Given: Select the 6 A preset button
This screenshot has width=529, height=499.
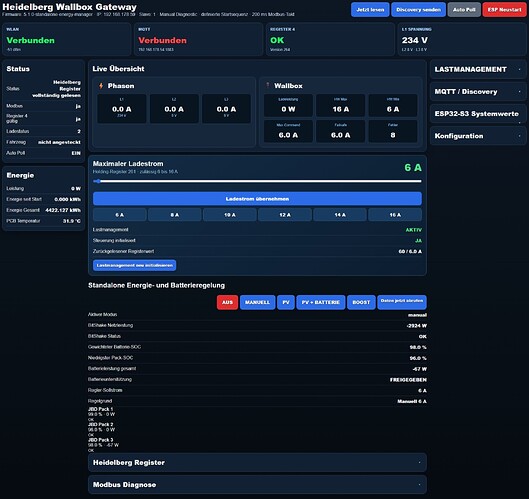Looking at the screenshot, I should [120, 215].
